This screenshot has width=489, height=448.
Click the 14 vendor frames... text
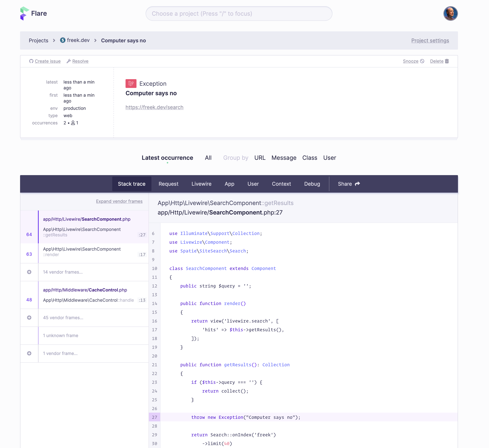63,272
